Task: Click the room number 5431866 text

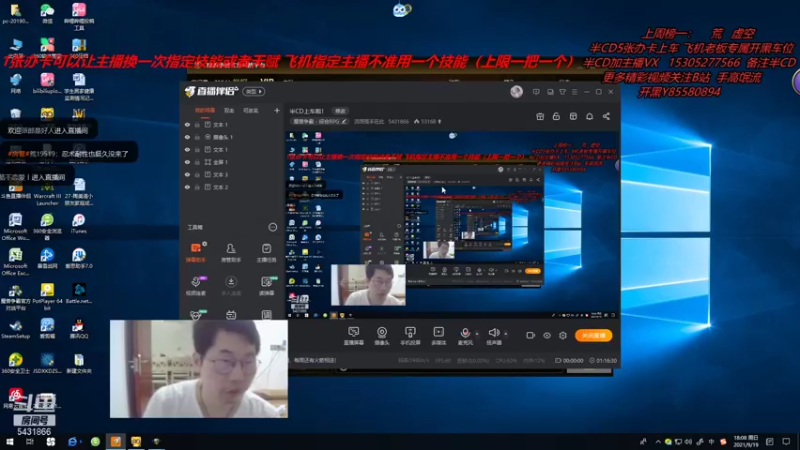Action: 398,121
